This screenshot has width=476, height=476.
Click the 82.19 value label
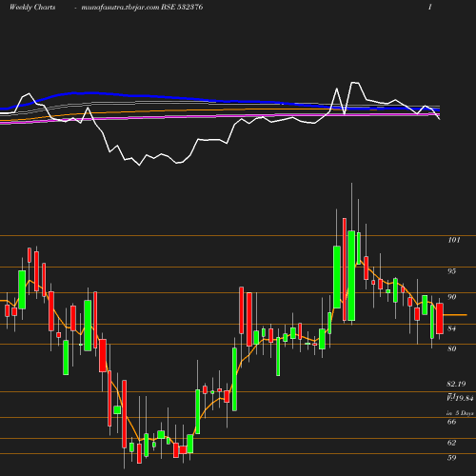tap(456, 384)
